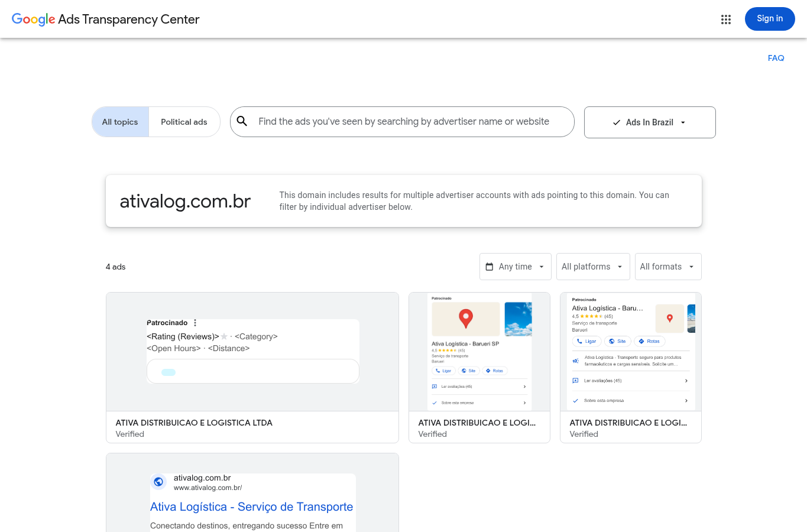Open the Google apps grid icon
807x532 pixels.
click(x=726, y=20)
